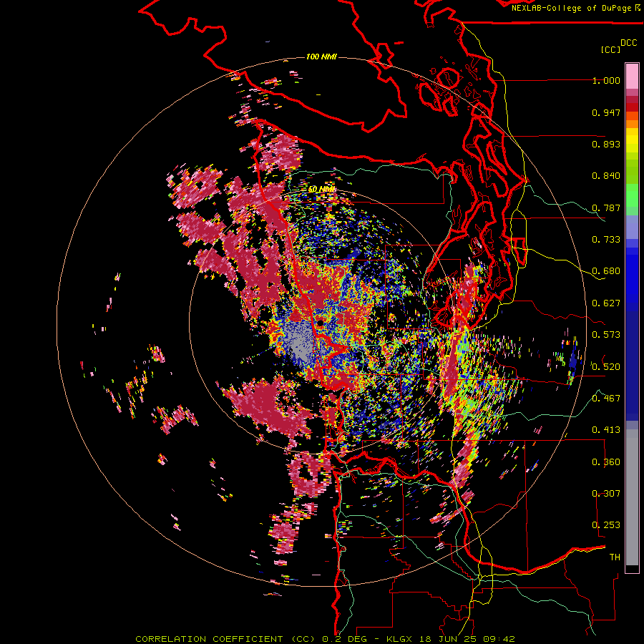644x644 pixels.
Task: Select the 0.307 legend value
Action: point(606,494)
